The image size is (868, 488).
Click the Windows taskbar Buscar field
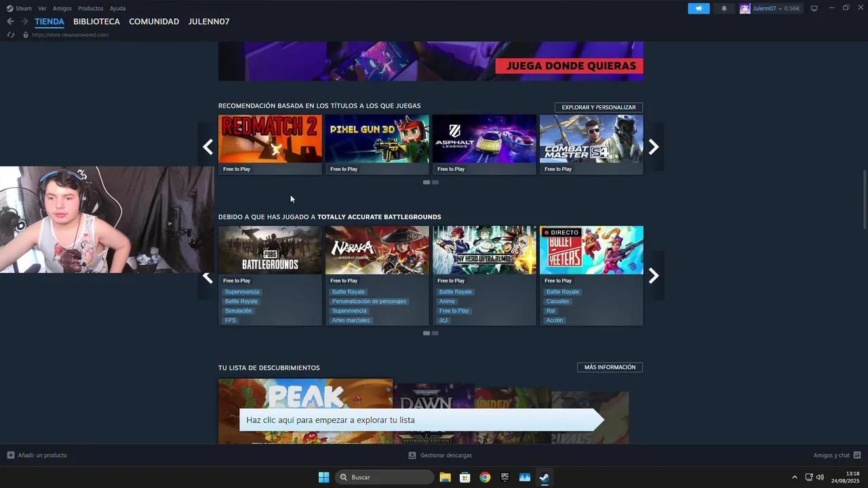(x=384, y=477)
